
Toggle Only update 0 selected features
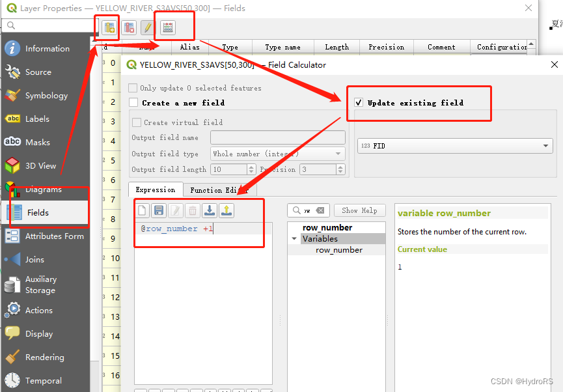coord(133,88)
